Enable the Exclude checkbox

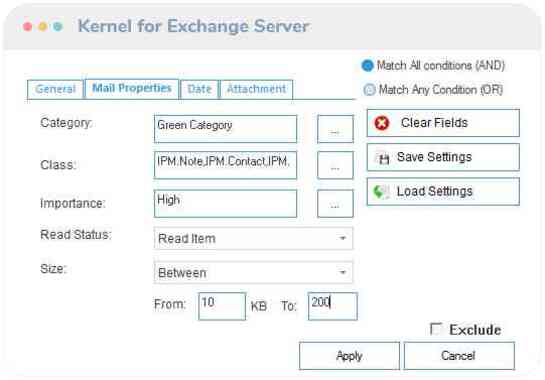pyautogui.click(x=436, y=329)
